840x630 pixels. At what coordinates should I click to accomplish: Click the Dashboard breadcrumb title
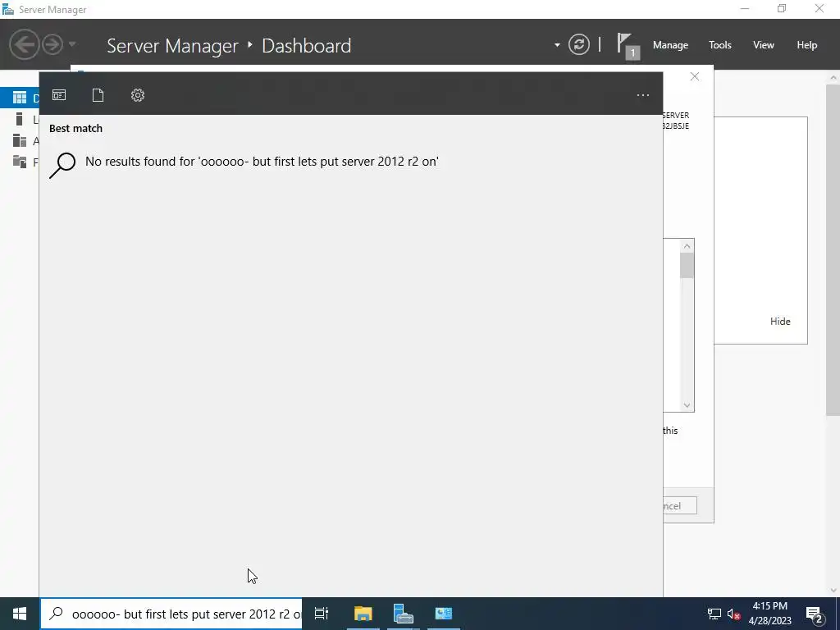[x=307, y=46]
